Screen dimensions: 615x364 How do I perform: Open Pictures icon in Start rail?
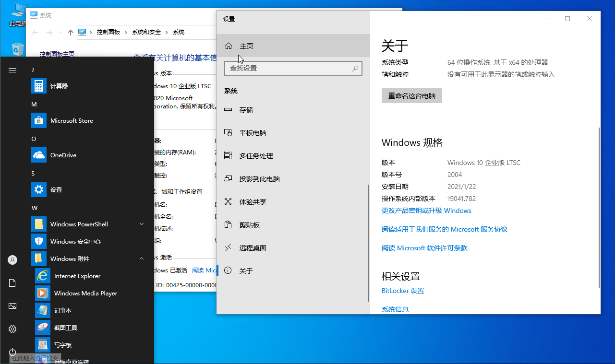[12, 306]
